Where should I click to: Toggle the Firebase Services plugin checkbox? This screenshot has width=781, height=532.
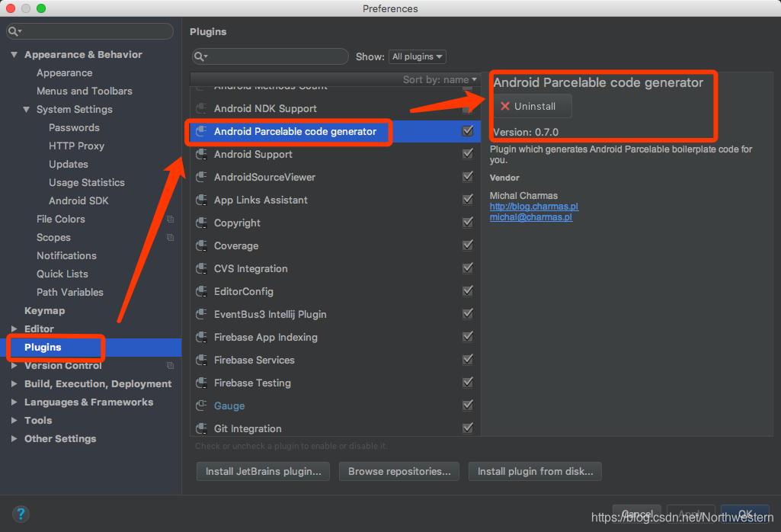(468, 360)
